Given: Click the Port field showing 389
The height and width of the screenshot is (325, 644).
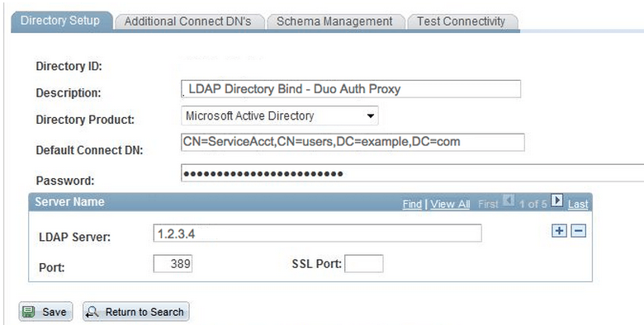Looking at the screenshot, I should click(173, 263).
